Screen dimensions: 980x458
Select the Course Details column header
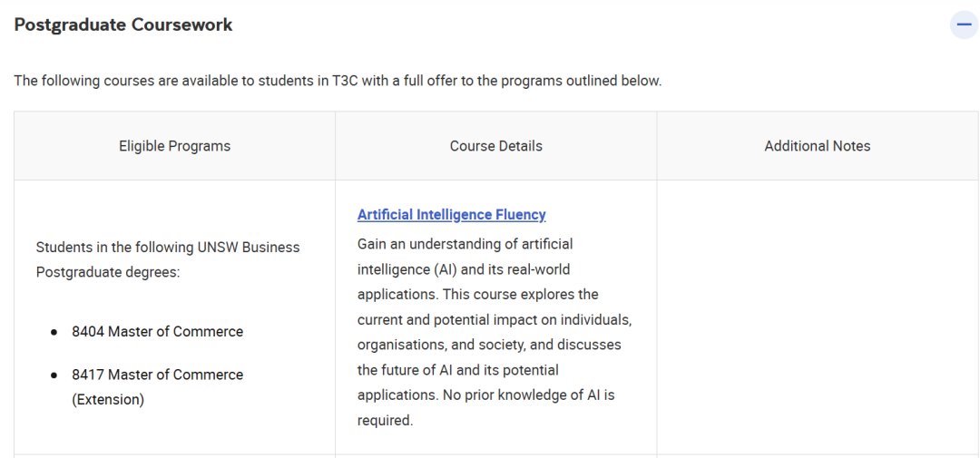[x=495, y=146]
